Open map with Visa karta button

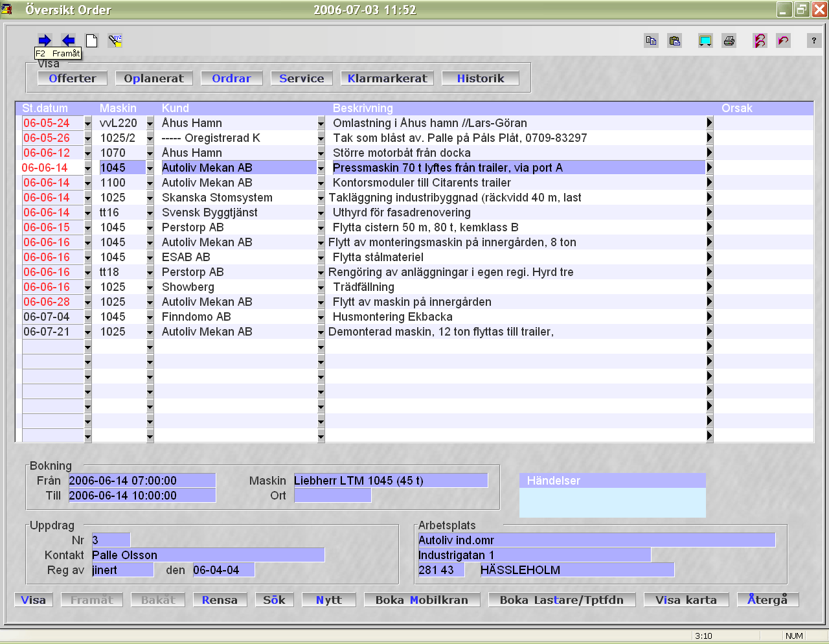coord(687,600)
